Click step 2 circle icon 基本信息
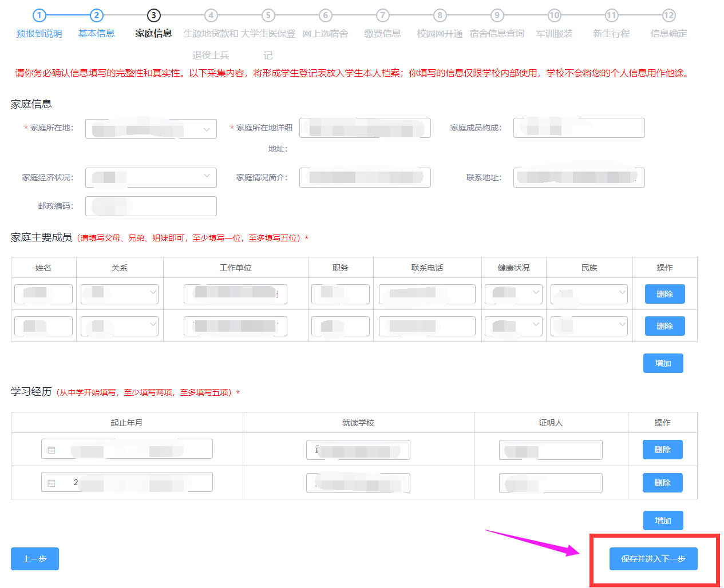Viewport: 724px width, 588px height. coord(96,15)
